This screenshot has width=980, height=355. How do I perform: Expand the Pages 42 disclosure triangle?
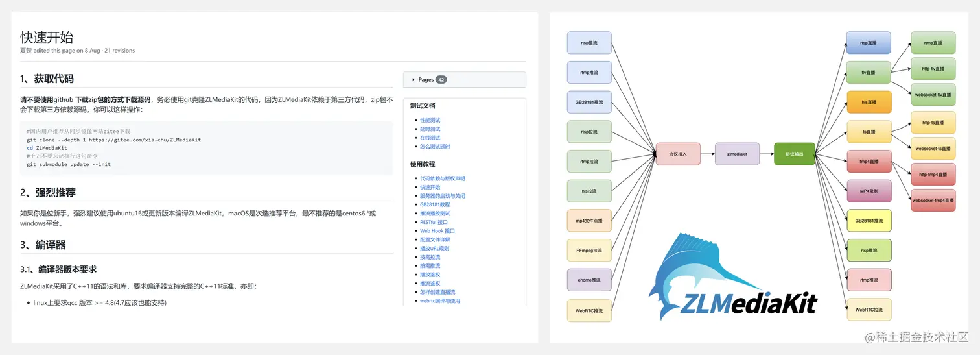coord(414,80)
